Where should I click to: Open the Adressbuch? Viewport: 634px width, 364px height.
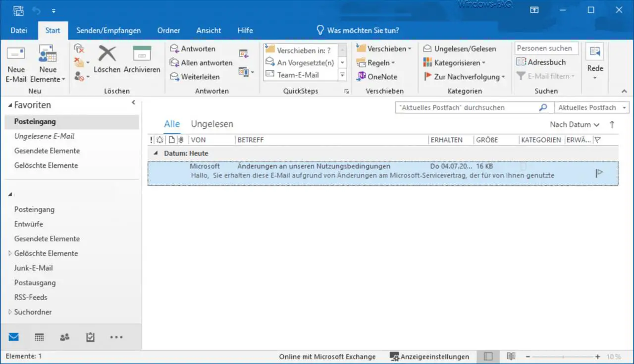coord(541,62)
